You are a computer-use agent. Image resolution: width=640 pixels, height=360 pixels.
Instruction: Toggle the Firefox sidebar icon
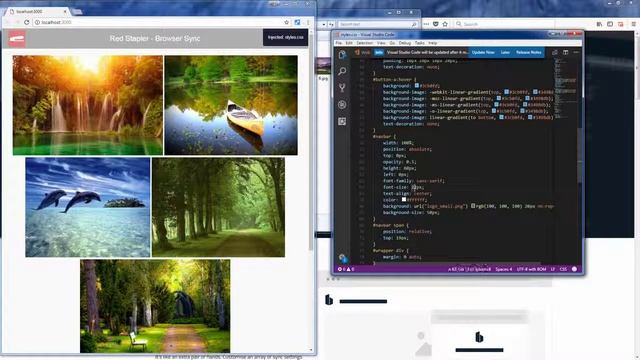pyautogui.click(x=610, y=24)
